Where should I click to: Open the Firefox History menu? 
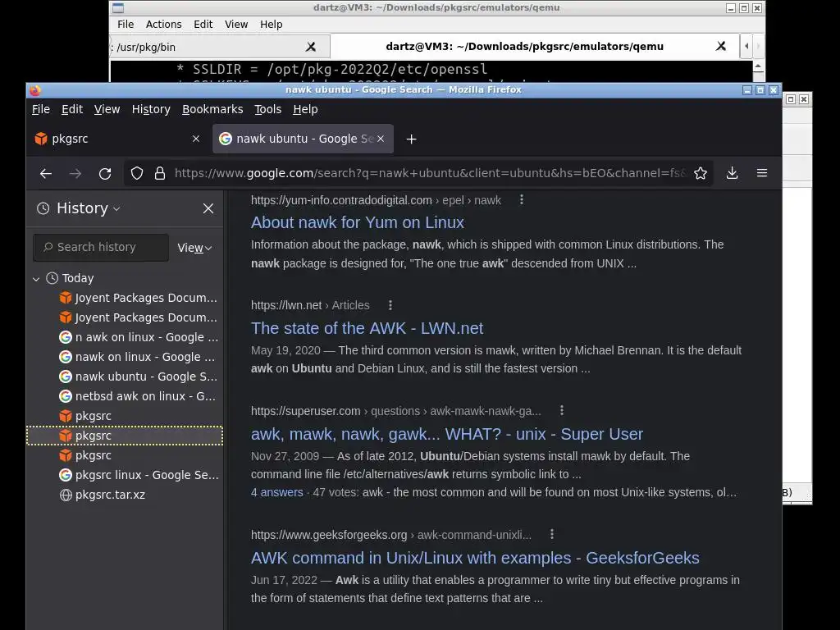click(x=151, y=109)
